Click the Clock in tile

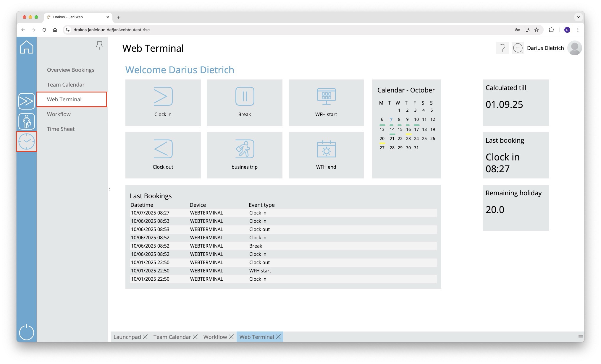click(x=163, y=102)
